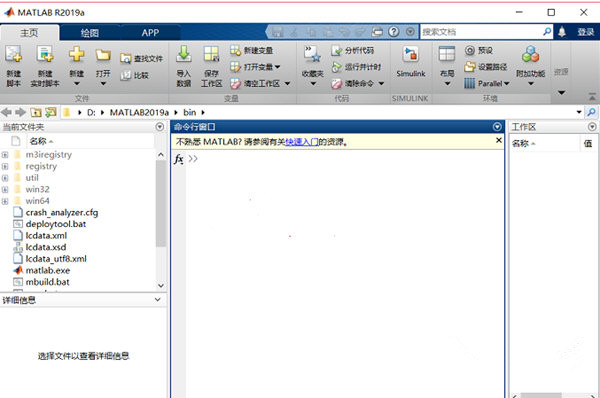The width and height of the screenshot is (600, 398).
Task: Open the 新建 plus-icon menu
Action: pyautogui.click(x=77, y=65)
